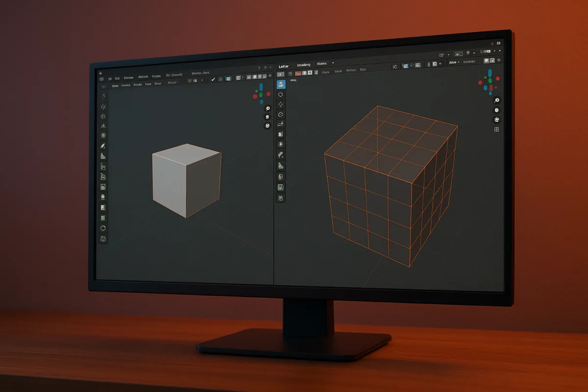This screenshot has width=588, height=392.
Task: Select the solid gray cube in left viewport
Action: [187, 180]
